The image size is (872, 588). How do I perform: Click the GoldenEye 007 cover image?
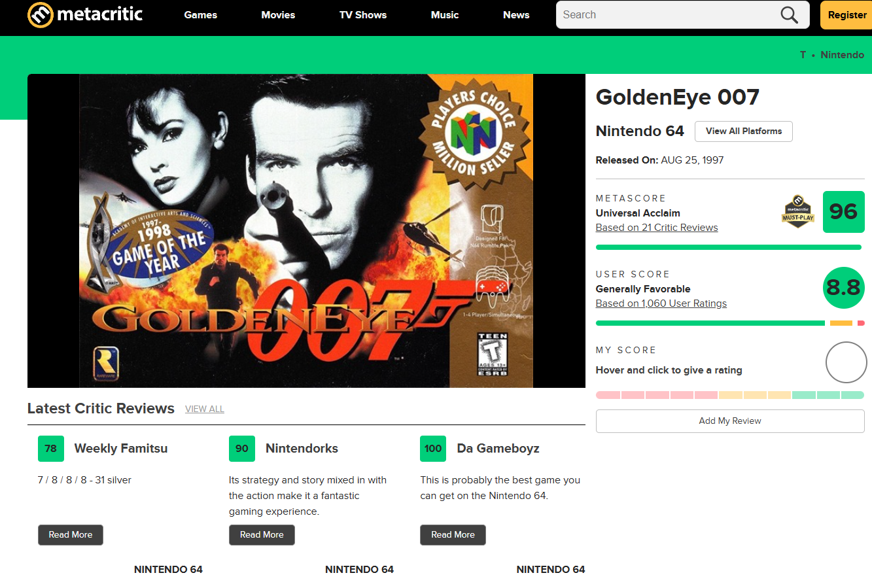pyautogui.click(x=306, y=231)
